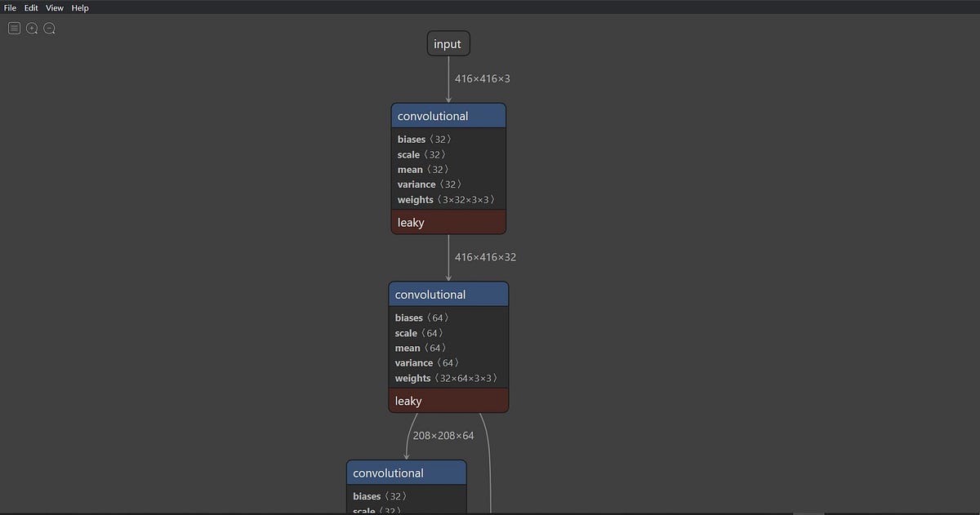
Task: Click the biases 32 parameter in the first layer
Action: pyautogui.click(x=422, y=139)
